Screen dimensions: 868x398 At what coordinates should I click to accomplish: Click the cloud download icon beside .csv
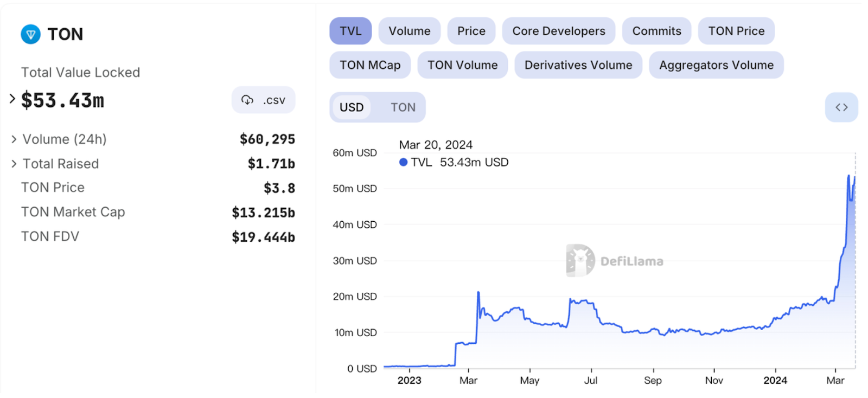coord(247,100)
